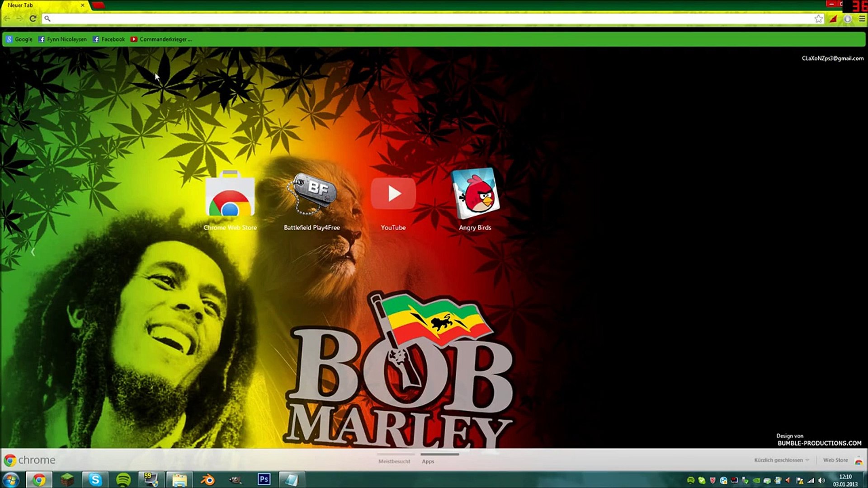Open the Chrome menu hamburger icon

pos(862,19)
